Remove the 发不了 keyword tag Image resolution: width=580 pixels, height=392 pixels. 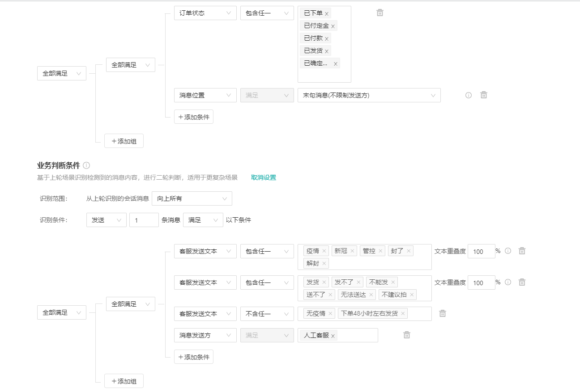click(x=358, y=282)
